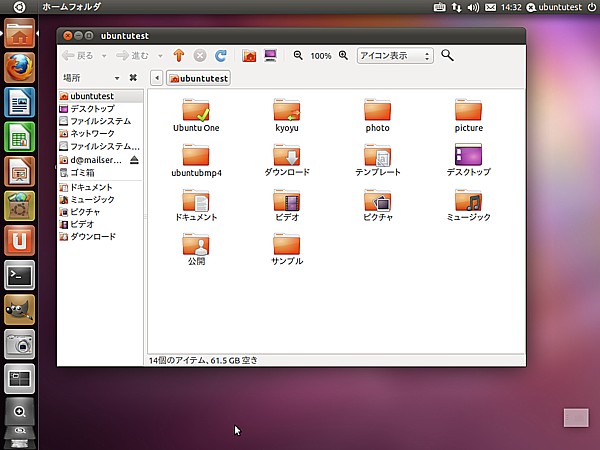This screenshot has height=450, width=600.
Task: Open the ミュージック folder icon
Action: [x=468, y=205]
